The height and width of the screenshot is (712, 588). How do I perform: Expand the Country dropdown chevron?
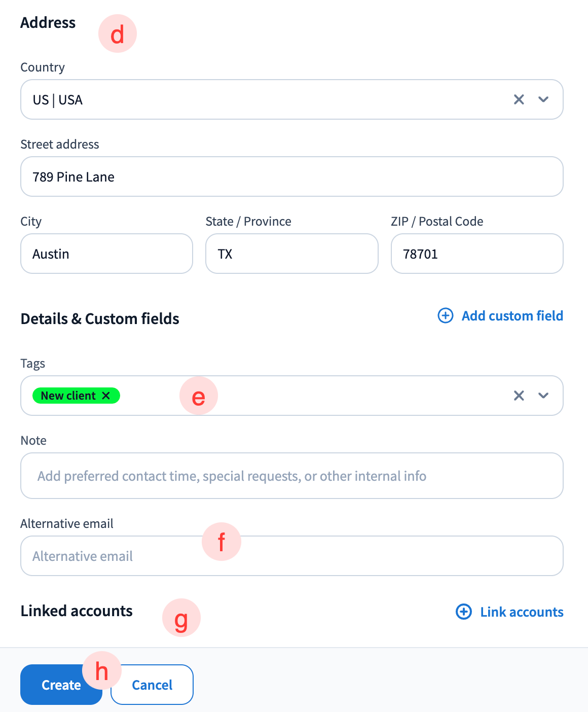point(543,99)
